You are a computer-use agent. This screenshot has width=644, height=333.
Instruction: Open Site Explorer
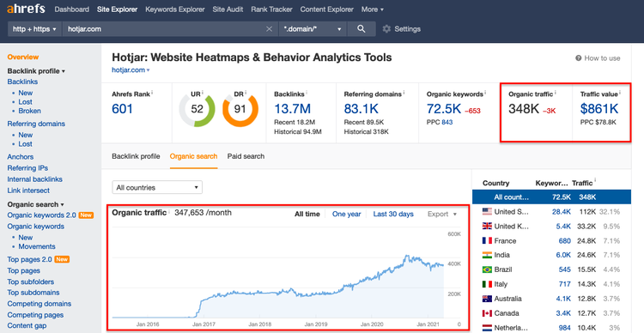(x=117, y=9)
